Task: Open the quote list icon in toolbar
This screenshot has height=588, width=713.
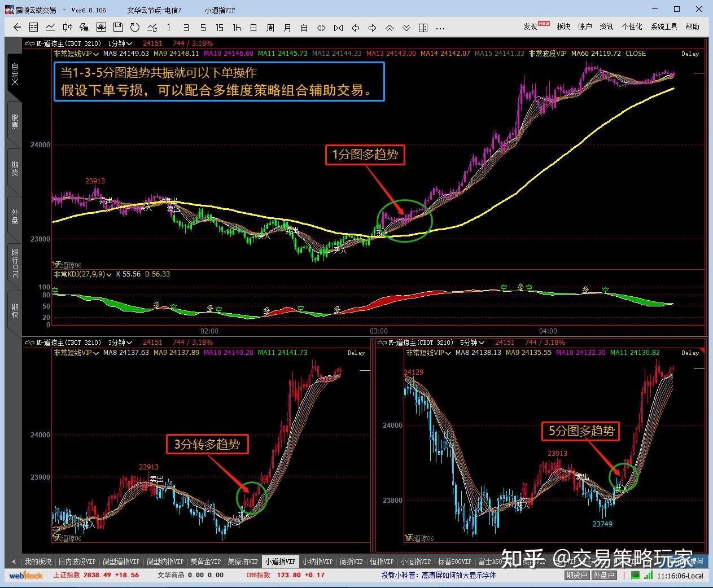Action: coord(34,27)
